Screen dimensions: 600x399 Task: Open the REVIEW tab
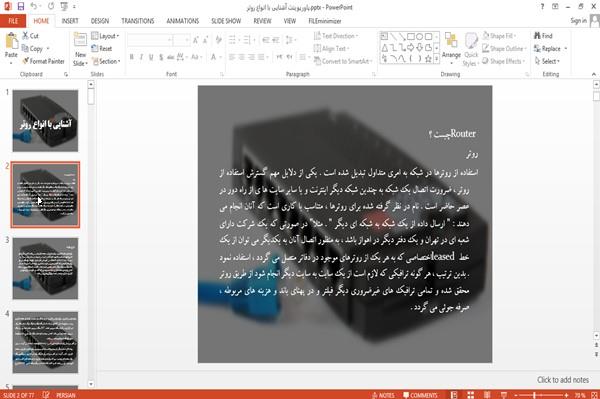pyautogui.click(x=262, y=21)
